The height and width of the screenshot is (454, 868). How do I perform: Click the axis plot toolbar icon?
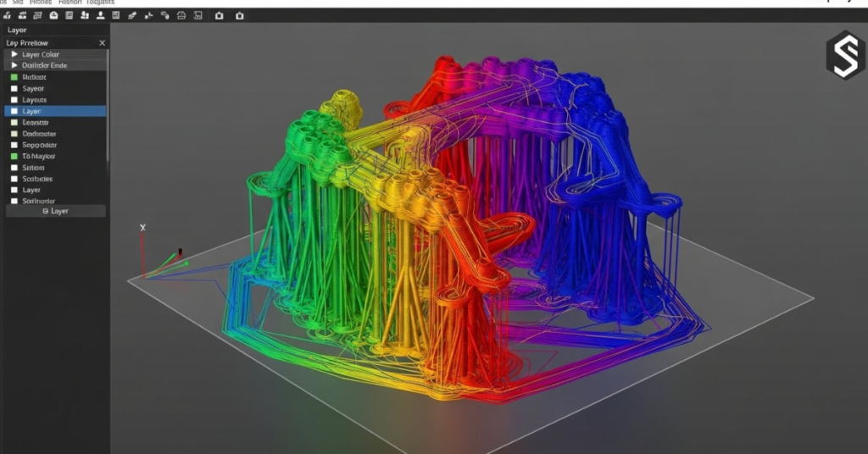point(148,15)
